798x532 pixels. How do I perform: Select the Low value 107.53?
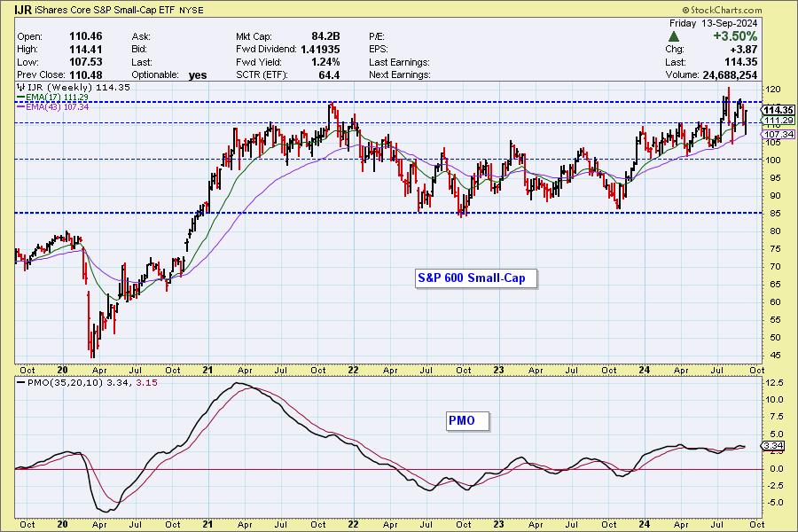click(85, 62)
